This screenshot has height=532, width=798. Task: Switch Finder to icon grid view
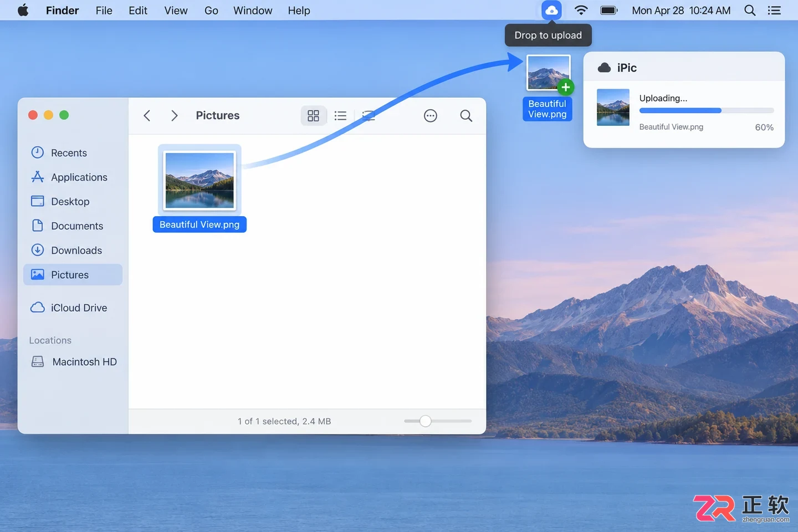point(313,115)
